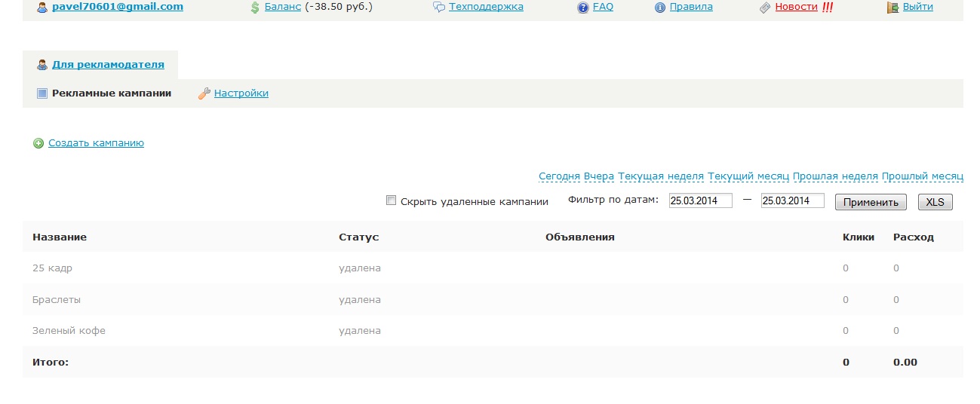Focus the start date filter field
Viewport: 980px width, 404px height.
coord(700,201)
